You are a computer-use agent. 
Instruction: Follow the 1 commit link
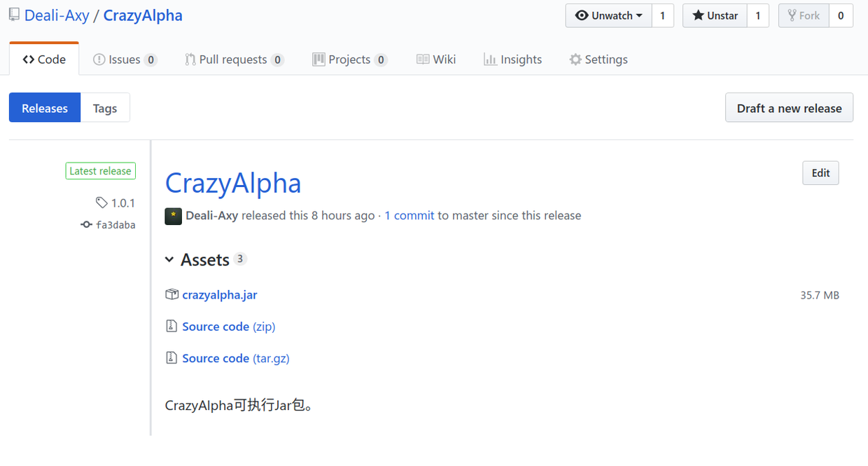(x=409, y=215)
